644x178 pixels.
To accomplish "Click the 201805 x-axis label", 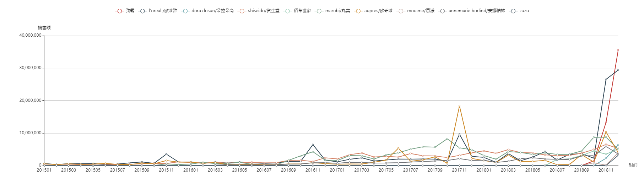I will pyautogui.click(x=533, y=170).
